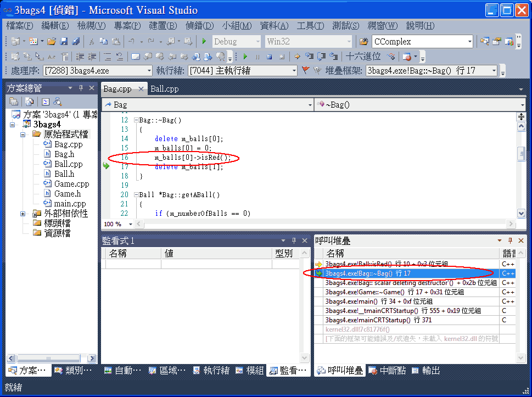Click the Increase Indent icon

(92, 57)
